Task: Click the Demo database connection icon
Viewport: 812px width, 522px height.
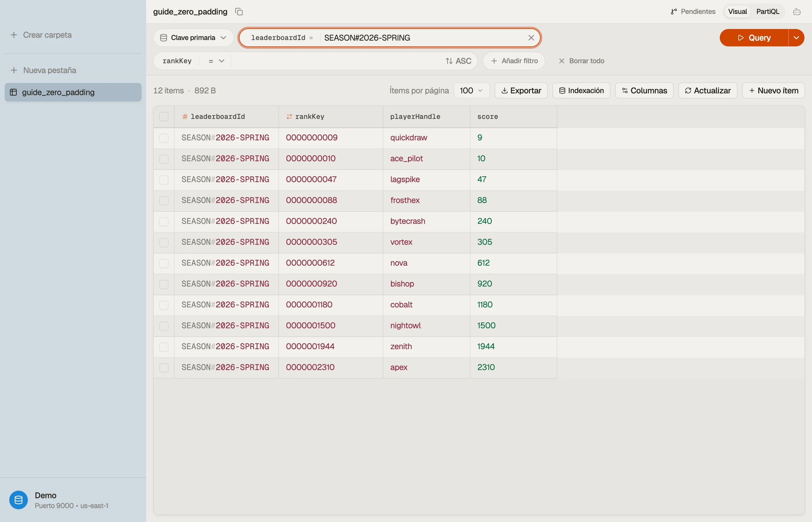Action: coord(18,500)
